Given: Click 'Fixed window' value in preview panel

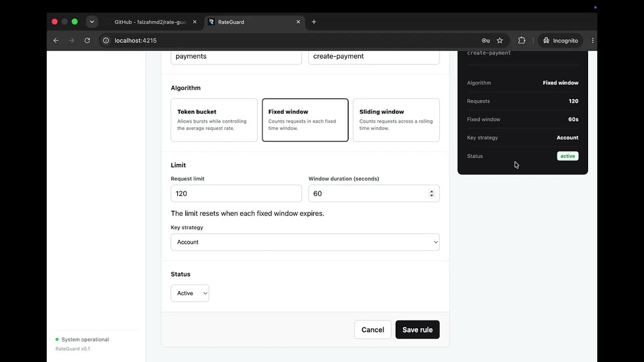Looking at the screenshot, I should pyautogui.click(x=560, y=83).
